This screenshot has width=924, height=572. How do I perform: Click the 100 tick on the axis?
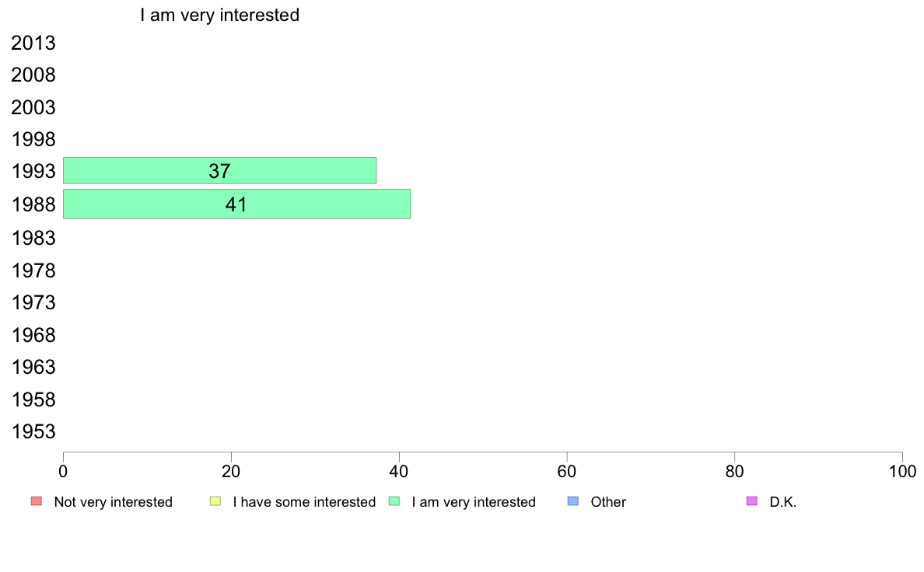pyautogui.click(x=903, y=472)
